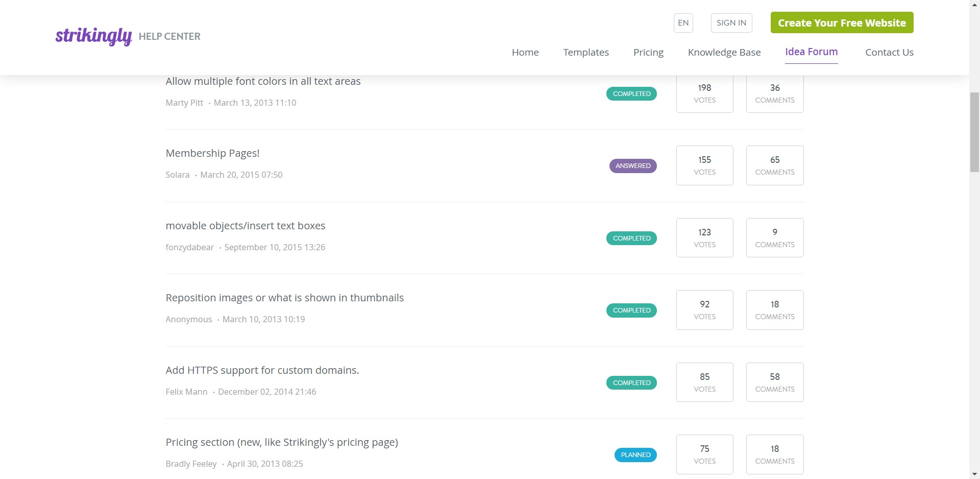Open the Add HTTPS support idea

262,370
